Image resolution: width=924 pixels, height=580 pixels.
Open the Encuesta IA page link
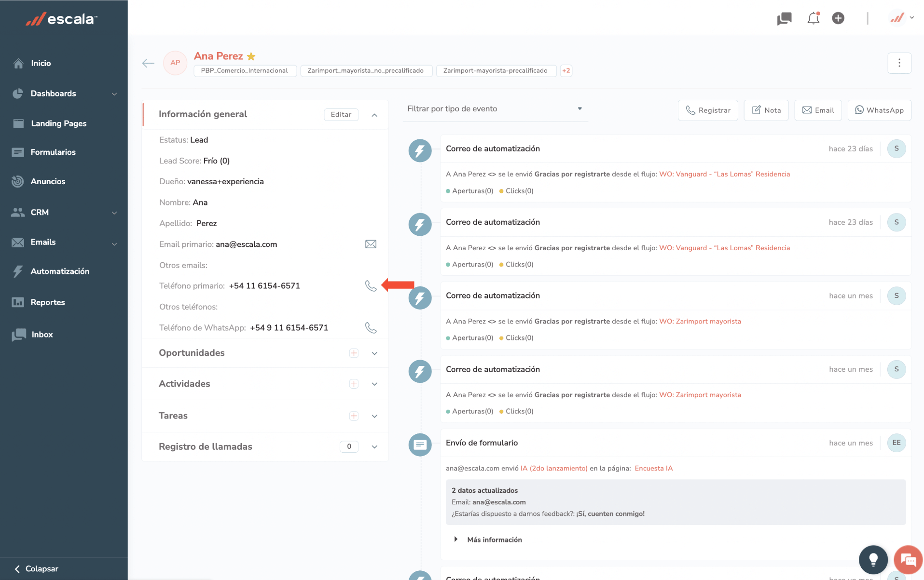(x=653, y=468)
